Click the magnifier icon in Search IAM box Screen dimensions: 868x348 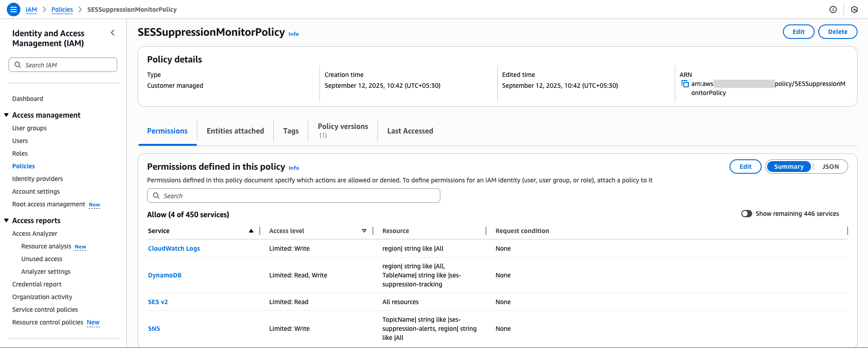(x=18, y=65)
